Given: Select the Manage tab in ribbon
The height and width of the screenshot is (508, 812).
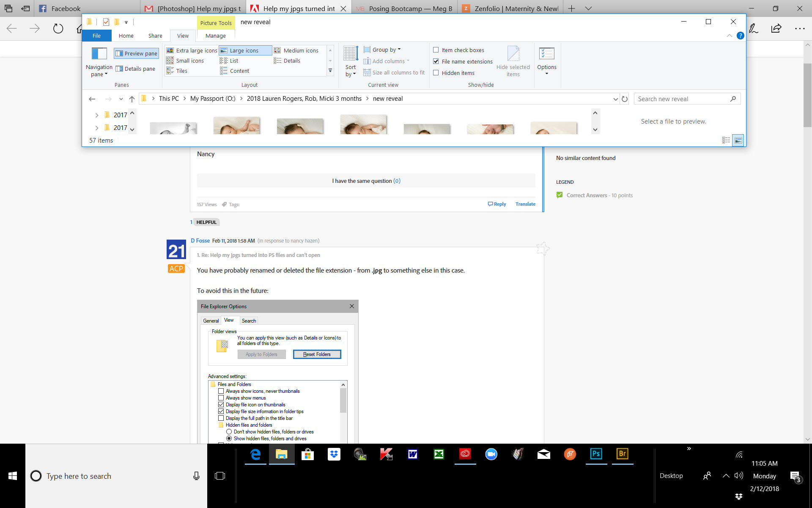Looking at the screenshot, I should pyautogui.click(x=215, y=35).
